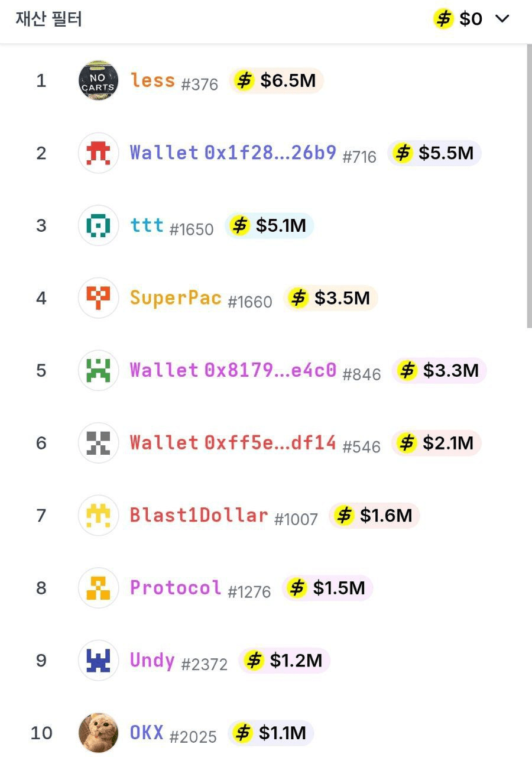The height and width of the screenshot is (757, 532).
Task: Click the coin icon in the $1.1M badge
Action: tap(242, 733)
